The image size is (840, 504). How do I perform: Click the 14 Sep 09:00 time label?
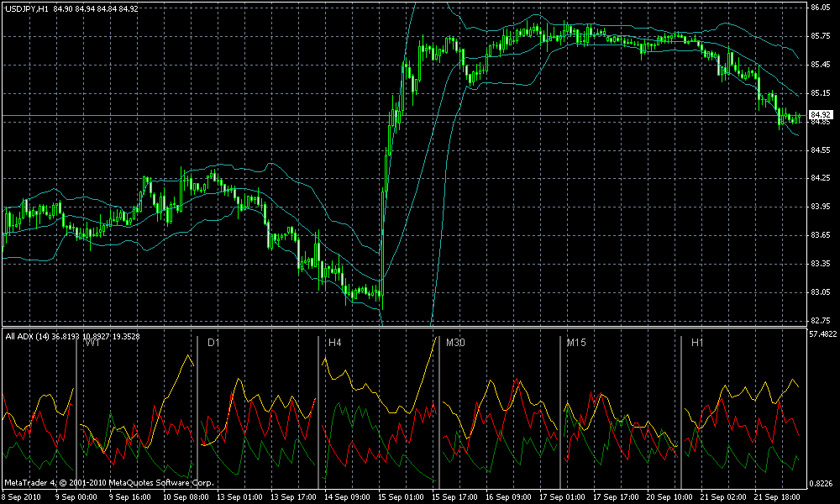pos(347,497)
